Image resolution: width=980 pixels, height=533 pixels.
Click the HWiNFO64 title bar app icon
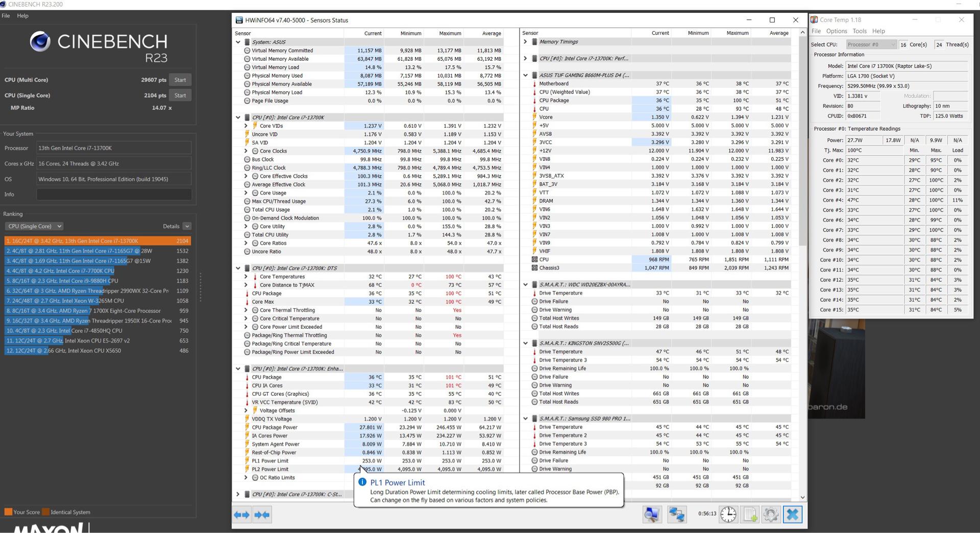point(239,20)
